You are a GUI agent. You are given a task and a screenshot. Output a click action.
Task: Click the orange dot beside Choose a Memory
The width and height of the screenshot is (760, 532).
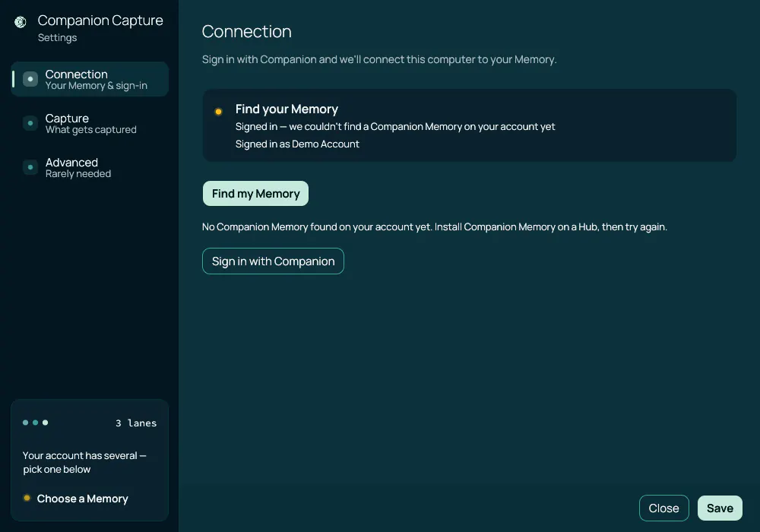click(27, 498)
